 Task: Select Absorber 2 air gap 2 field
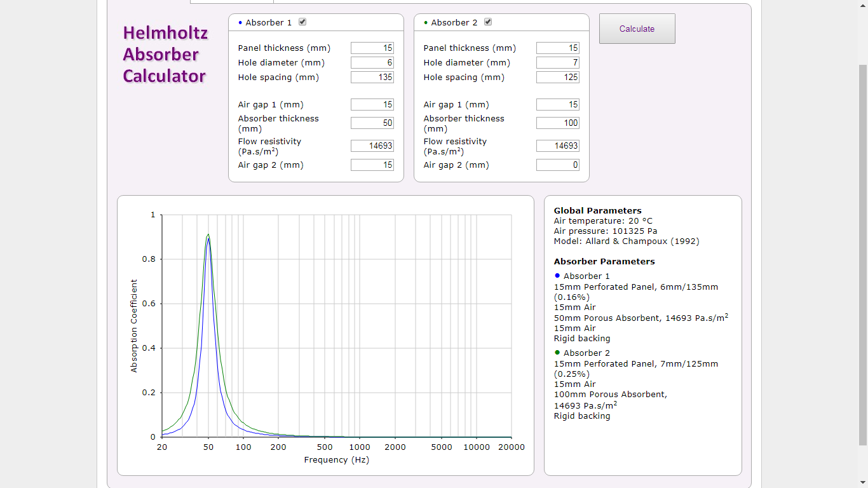(x=558, y=165)
